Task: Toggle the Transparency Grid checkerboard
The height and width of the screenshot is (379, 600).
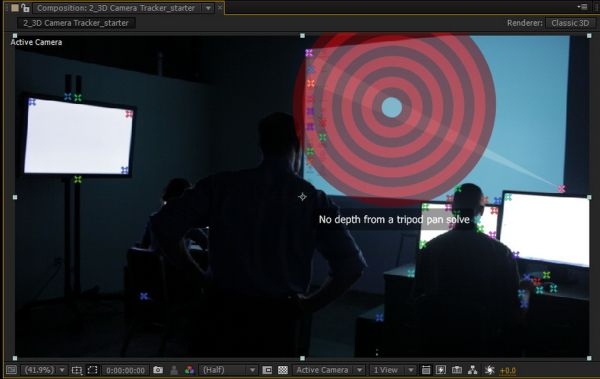Action: [283, 370]
